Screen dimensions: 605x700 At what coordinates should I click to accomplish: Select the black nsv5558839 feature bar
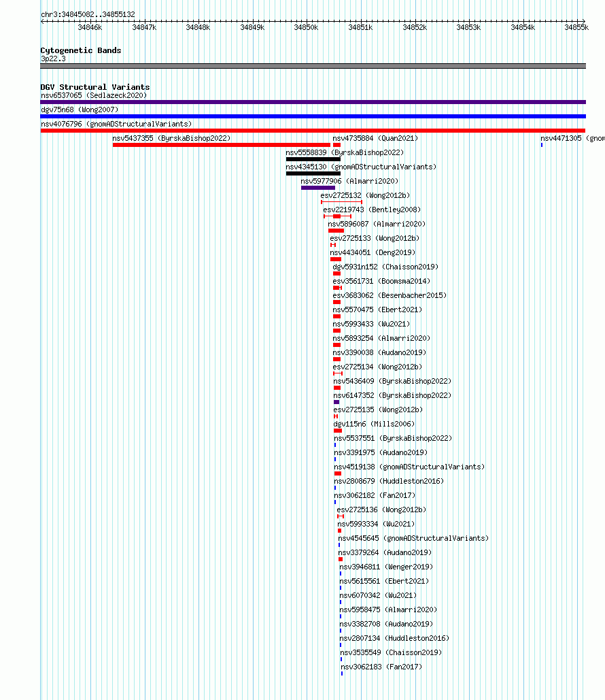[x=313, y=159]
